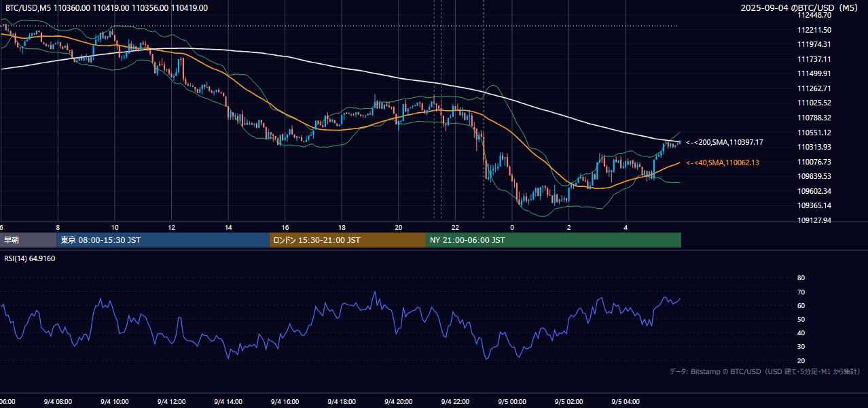Image resolution: width=868 pixels, height=408 pixels.
Task: Click price axis label 111974.31
Action: [x=814, y=44]
